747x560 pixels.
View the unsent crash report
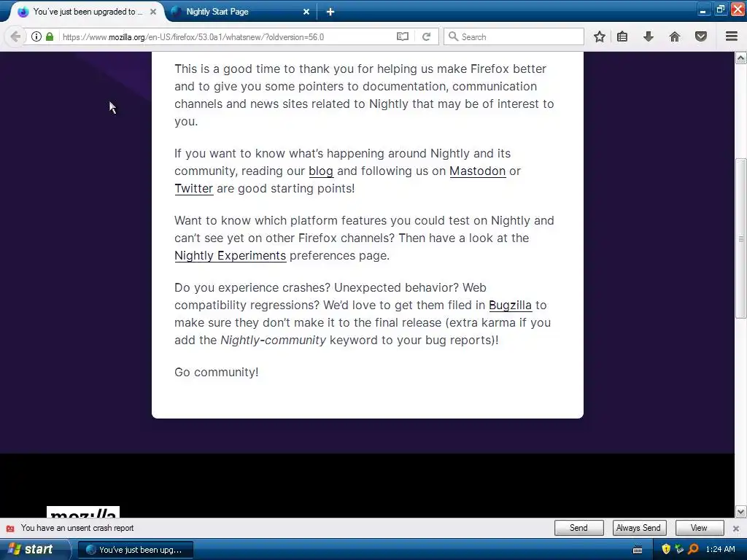699,528
